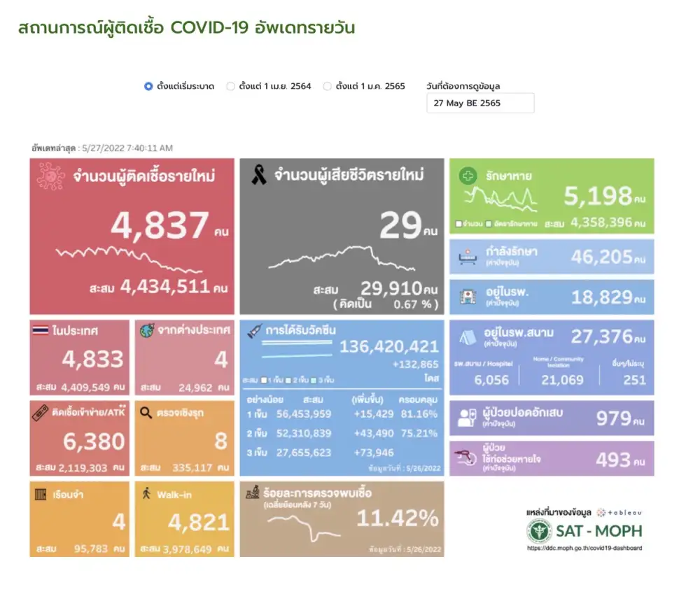Click the green medical cross recovered icon
Screen dimensions: 700x615
[468, 176]
